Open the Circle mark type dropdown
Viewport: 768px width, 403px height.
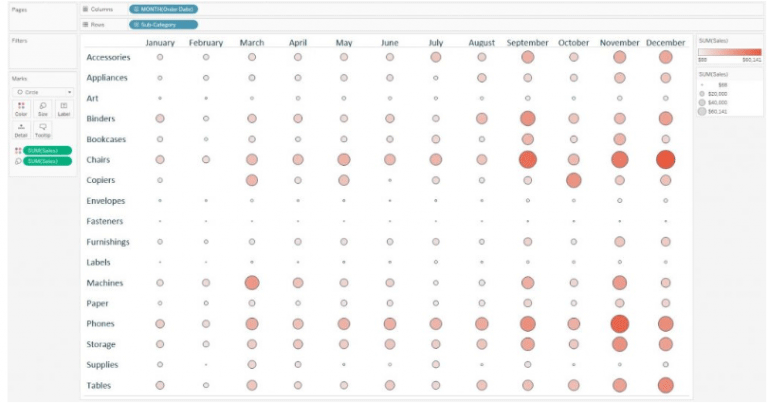[x=41, y=91]
